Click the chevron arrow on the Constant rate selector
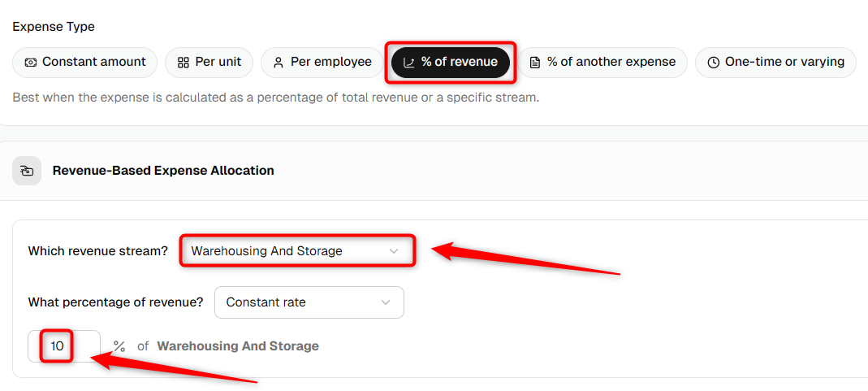 click(386, 302)
